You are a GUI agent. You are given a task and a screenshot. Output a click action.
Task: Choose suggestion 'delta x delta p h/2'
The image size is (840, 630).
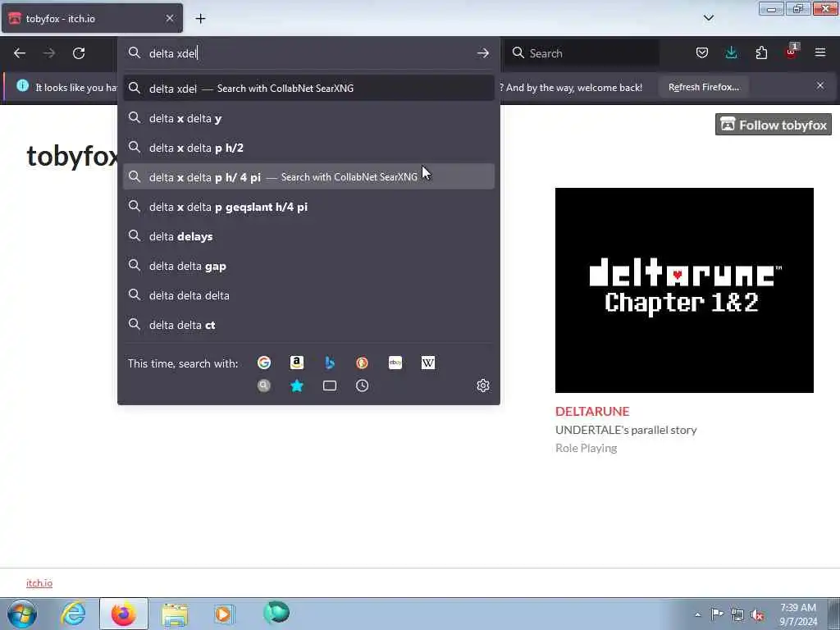point(308,148)
